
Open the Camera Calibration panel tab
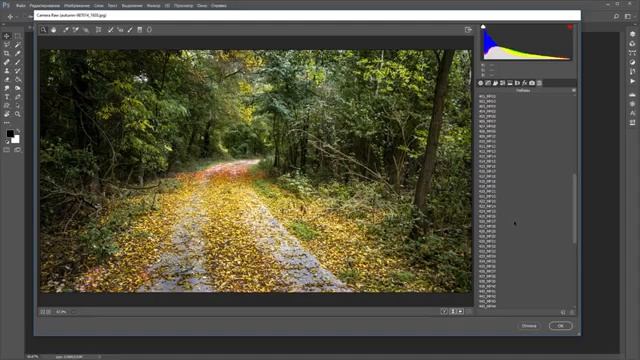point(532,83)
